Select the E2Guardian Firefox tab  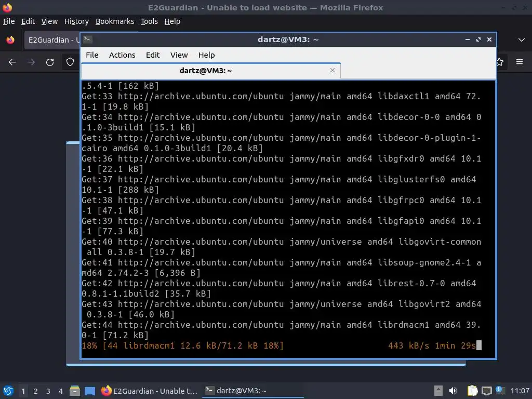52,40
